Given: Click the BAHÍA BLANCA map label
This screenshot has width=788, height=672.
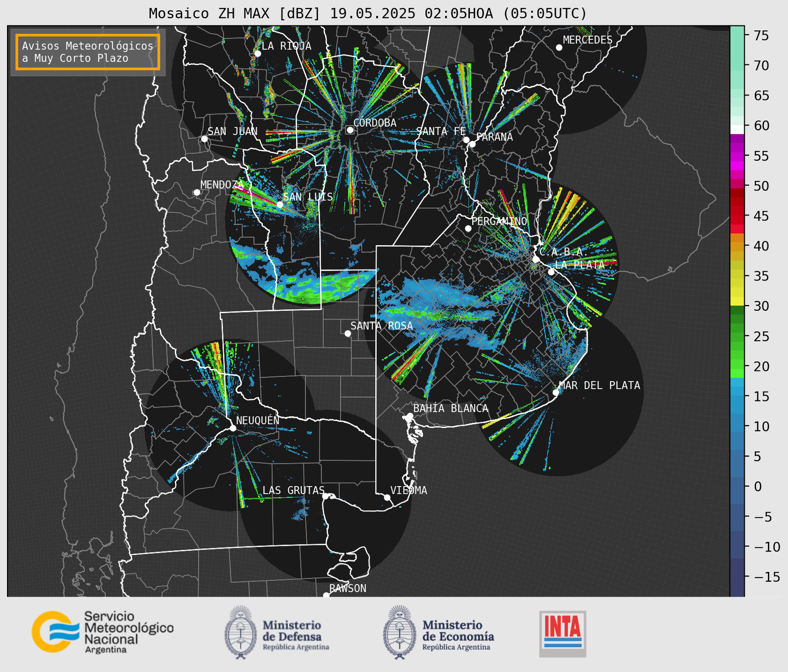Looking at the screenshot, I should point(451,408).
